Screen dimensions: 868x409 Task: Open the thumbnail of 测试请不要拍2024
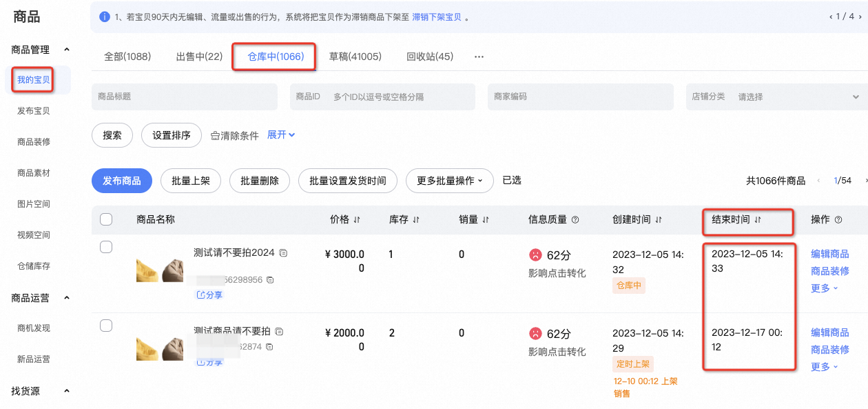click(x=160, y=271)
